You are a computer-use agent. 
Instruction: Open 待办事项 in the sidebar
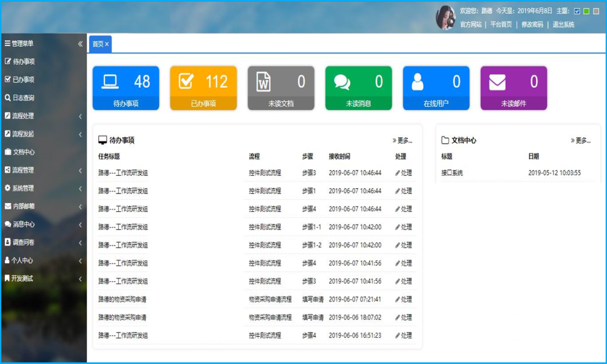(x=24, y=61)
